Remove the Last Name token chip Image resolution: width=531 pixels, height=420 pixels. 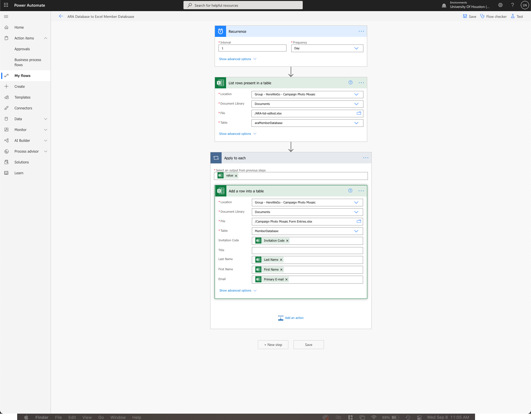(x=281, y=260)
